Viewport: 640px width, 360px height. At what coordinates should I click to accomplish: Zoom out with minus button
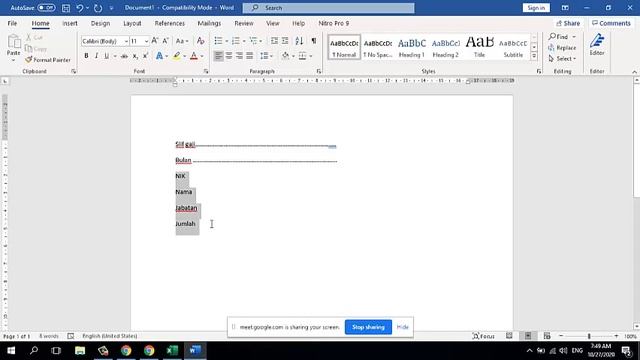561,336
